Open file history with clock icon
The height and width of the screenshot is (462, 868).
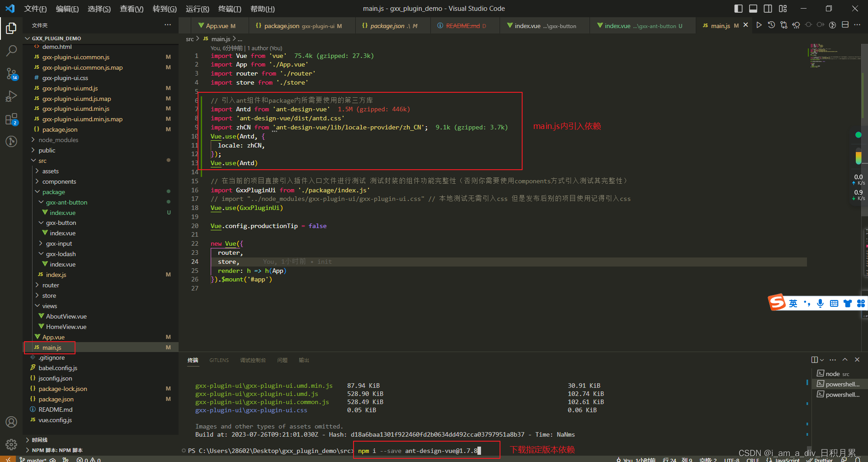pos(771,25)
